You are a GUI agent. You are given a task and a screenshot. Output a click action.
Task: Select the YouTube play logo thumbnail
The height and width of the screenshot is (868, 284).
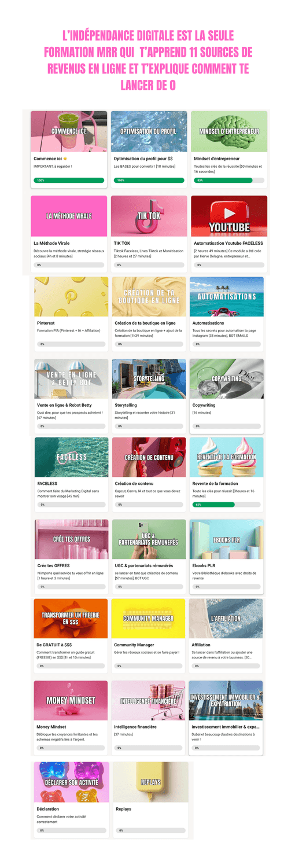[229, 216]
